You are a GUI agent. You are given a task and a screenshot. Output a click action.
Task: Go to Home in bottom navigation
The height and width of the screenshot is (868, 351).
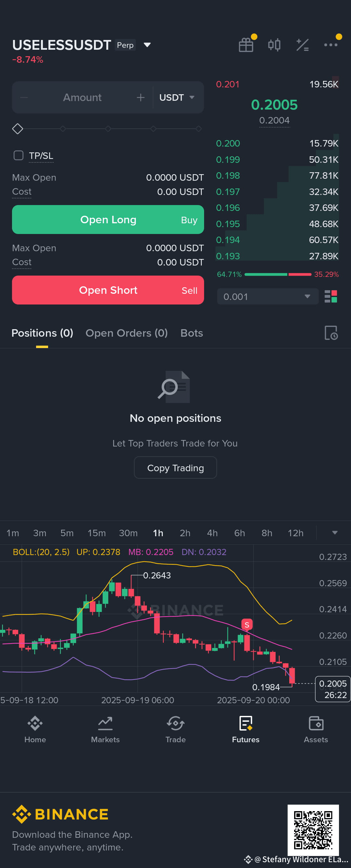pyautogui.click(x=35, y=730)
